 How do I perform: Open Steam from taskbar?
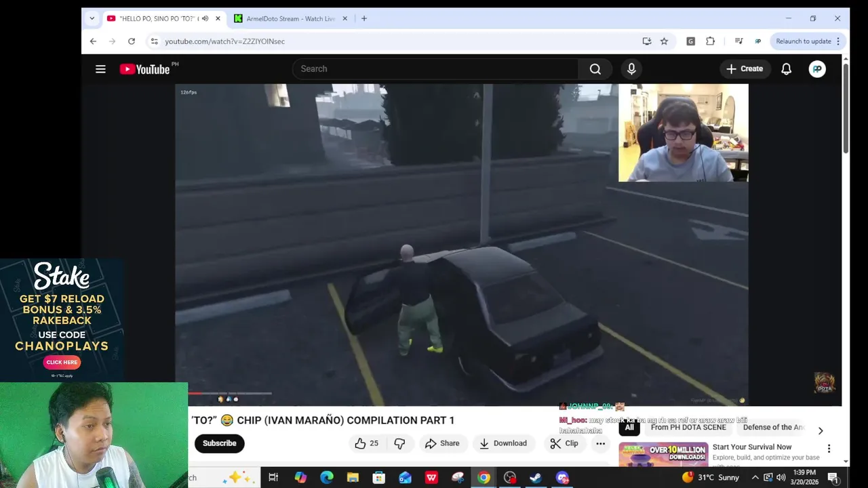click(x=536, y=478)
